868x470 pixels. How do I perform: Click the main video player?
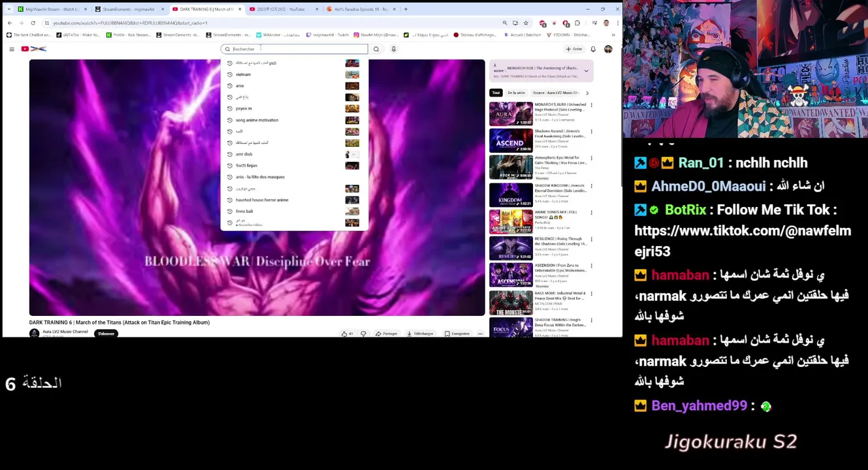[x=257, y=187]
